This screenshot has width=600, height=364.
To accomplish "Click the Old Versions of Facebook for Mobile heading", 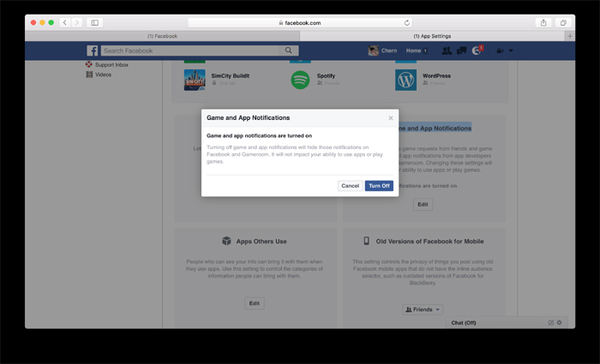I will [x=429, y=242].
